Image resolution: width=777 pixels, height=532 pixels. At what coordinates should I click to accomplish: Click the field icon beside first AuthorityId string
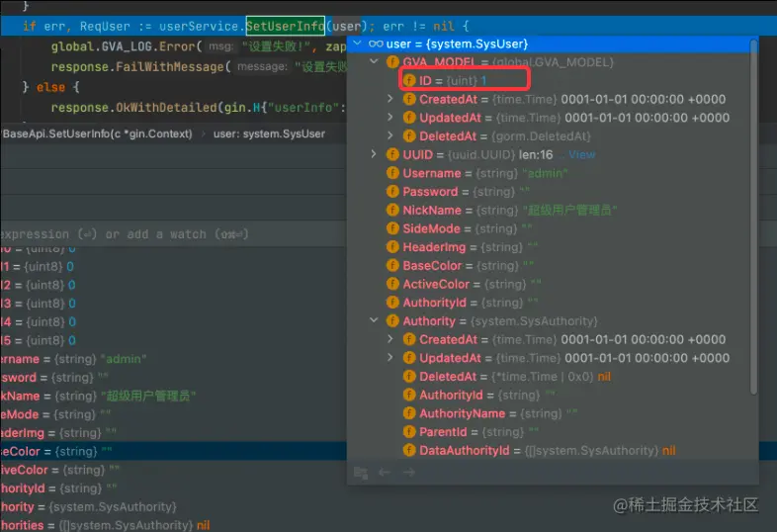[x=392, y=303]
